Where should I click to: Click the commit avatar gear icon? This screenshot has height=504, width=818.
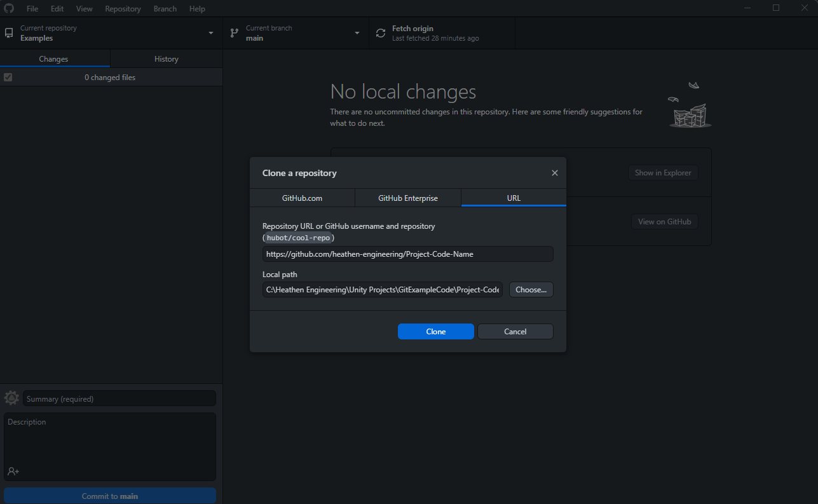(11, 398)
